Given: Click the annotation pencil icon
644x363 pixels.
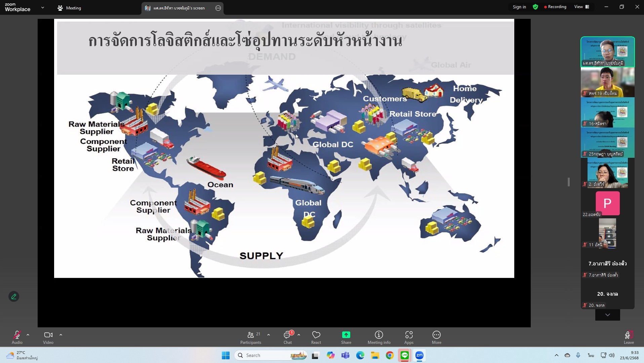Looking at the screenshot, I should tap(14, 296).
